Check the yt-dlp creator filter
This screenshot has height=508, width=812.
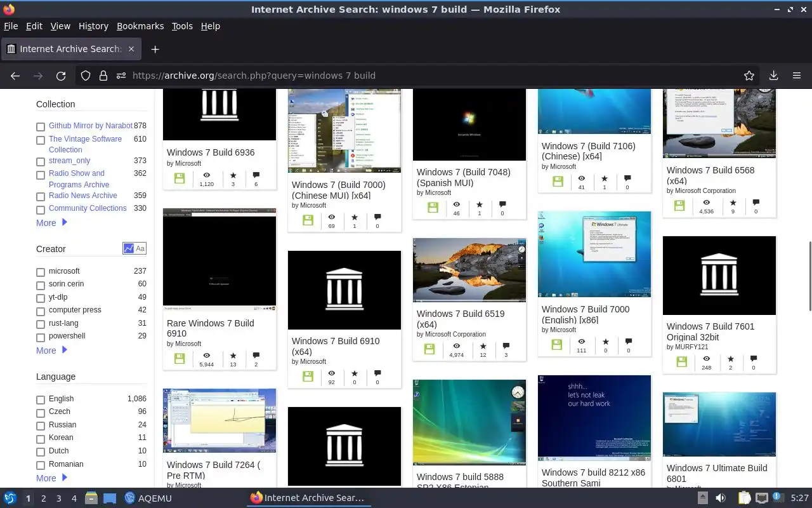coord(41,298)
